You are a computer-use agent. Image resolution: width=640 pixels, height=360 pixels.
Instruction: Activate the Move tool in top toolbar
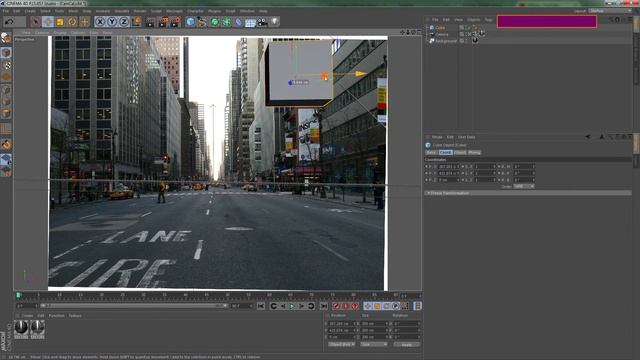pos(48,22)
